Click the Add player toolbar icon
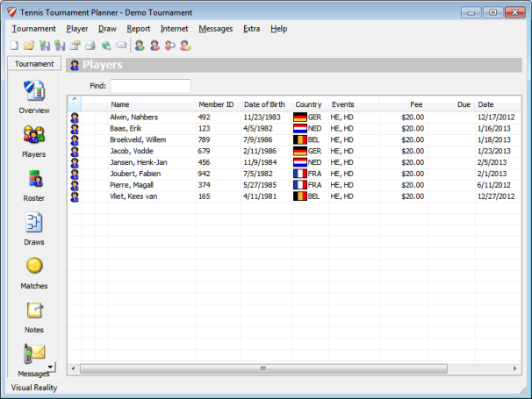The image size is (532, 399). [140, 46]
